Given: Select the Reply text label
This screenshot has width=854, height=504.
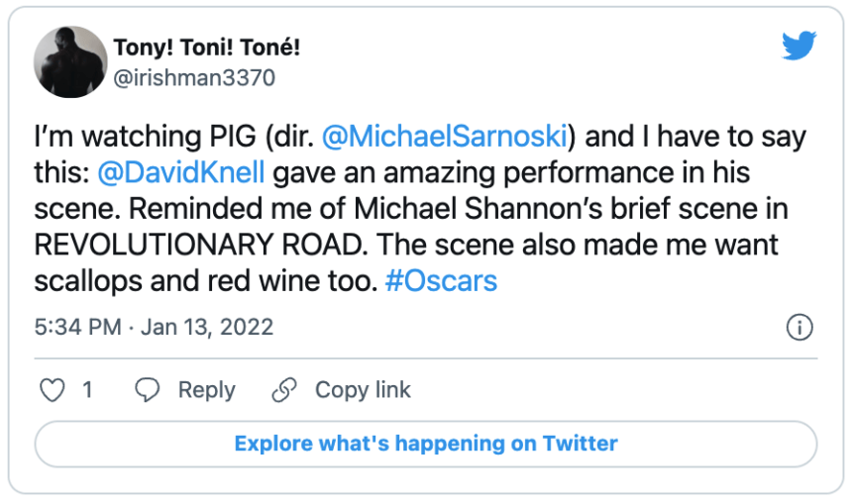Looking at the screenshot, I should coord(207,391).
